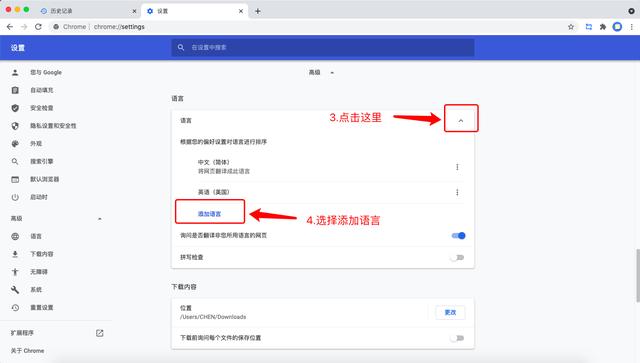Close the 历史记录 tab
This screenshot has height=363, width=640.
[134, 11]
